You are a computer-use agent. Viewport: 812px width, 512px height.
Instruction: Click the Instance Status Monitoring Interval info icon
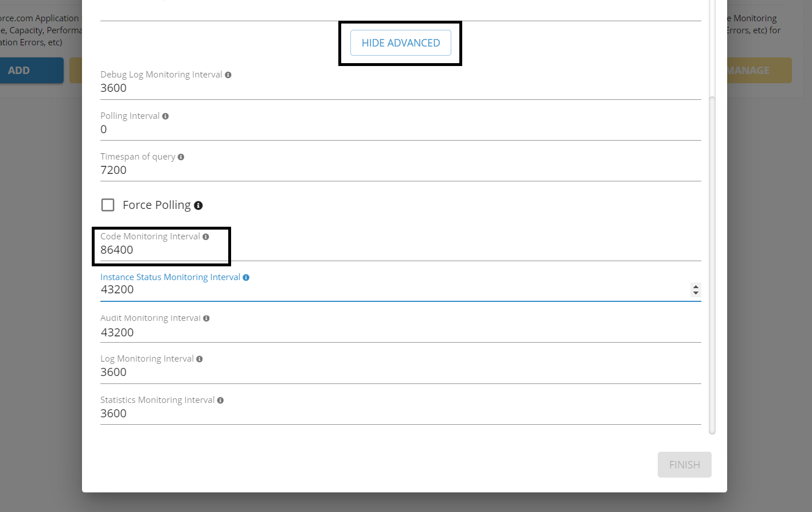(x=246, y=277)
